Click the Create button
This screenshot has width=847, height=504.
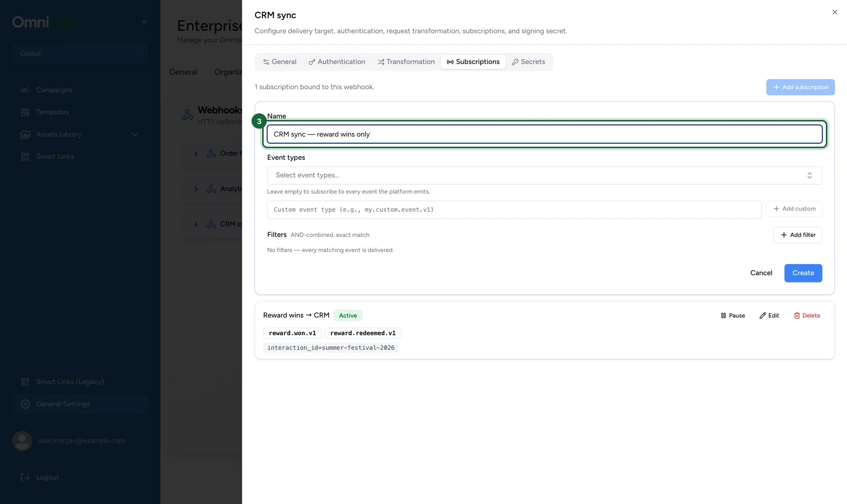(x=803, y=273)
